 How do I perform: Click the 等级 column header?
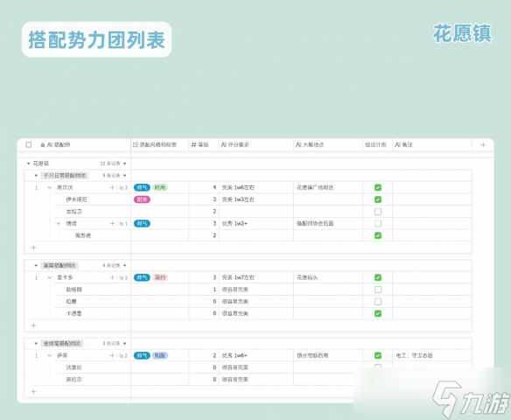click(204, 144)
